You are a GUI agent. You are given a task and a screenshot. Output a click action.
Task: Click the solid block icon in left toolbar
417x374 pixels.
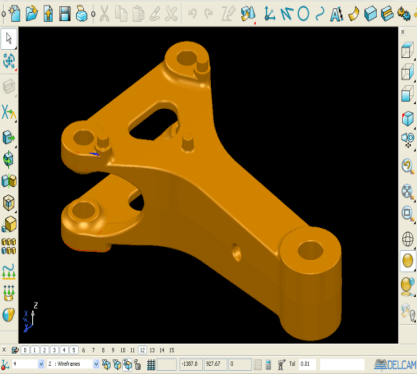(9, 224)
